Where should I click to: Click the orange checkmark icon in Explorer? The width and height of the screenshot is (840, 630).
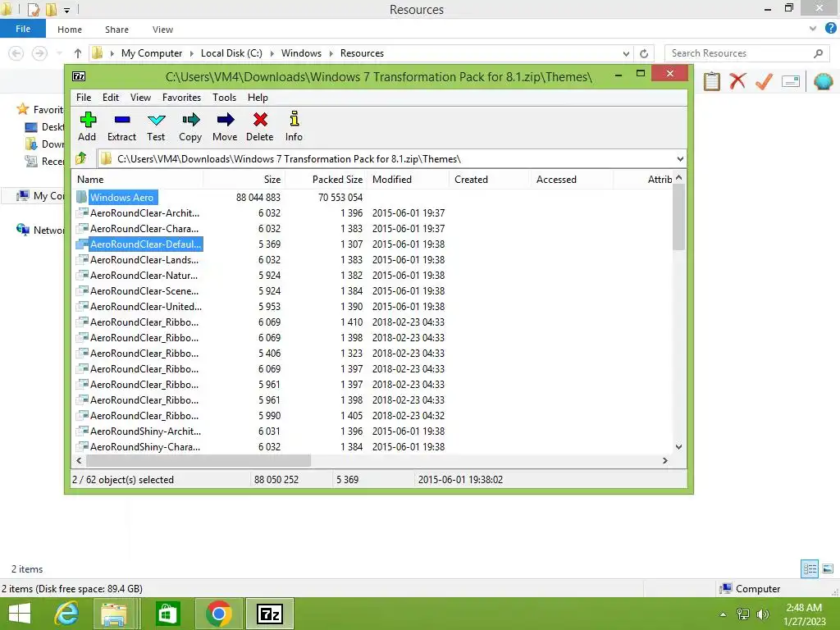point(764,81)
